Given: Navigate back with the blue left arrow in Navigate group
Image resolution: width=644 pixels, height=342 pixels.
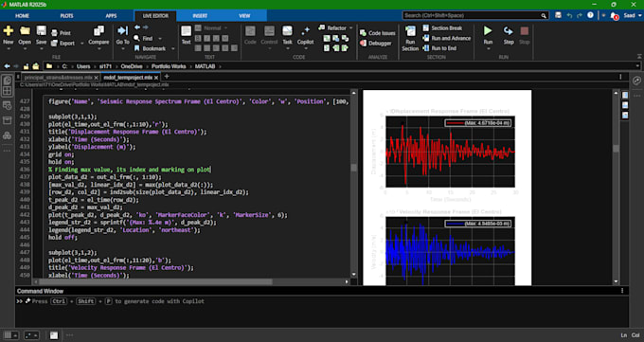Looking at the screenshot, I should click(137, 27).
